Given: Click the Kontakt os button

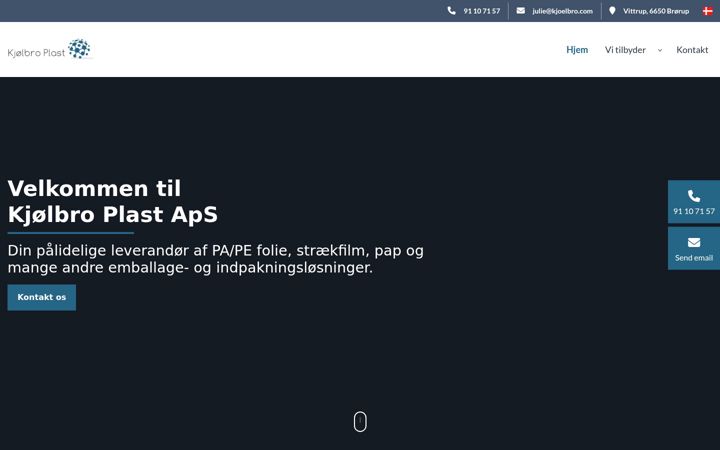Looking at the screenshot, I should click(42, 298).
